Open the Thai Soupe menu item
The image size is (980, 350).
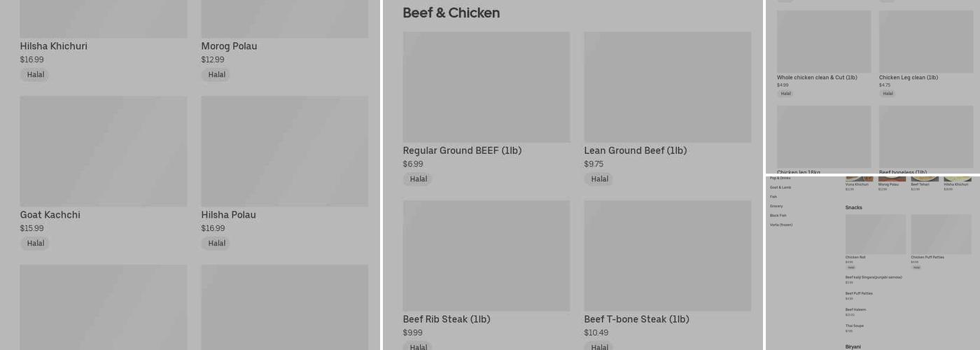pos(855,325)
